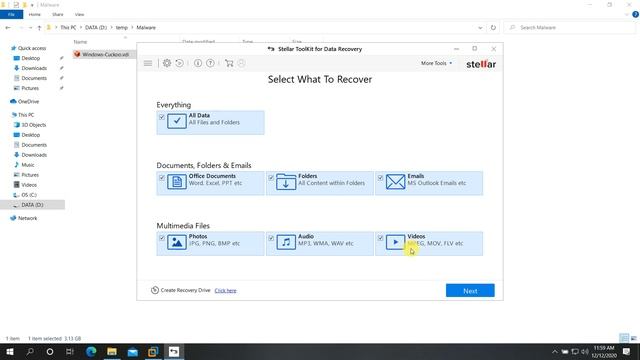Open Stellar app taskbar icon
Image resolution: width=640 pixels, height=360 pixels.
(x=174, y=351)
